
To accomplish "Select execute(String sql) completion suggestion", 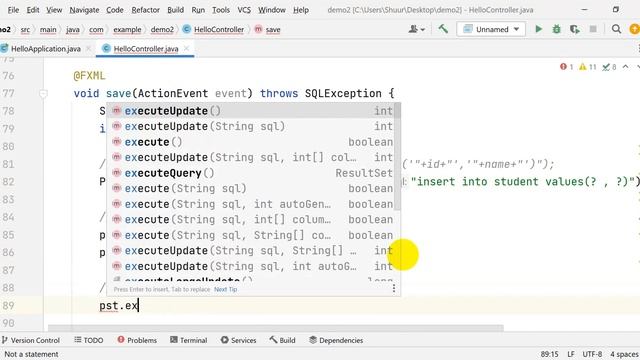I will (x=251, y=188).
